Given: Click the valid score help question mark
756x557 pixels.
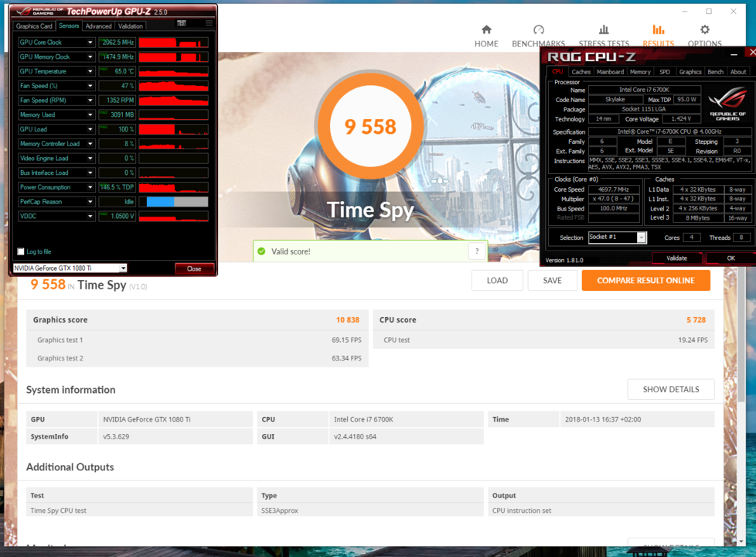Looking at the screenshot, I should click(477, 251).
